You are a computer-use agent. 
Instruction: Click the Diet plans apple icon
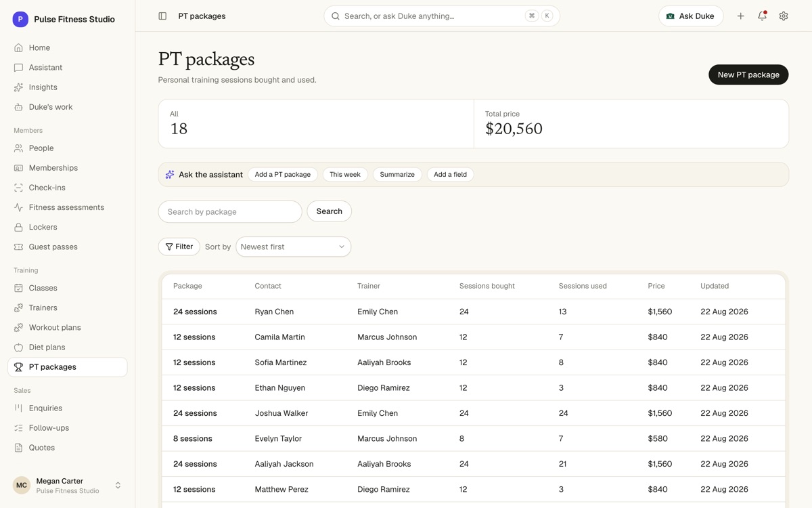coord(18,347)
